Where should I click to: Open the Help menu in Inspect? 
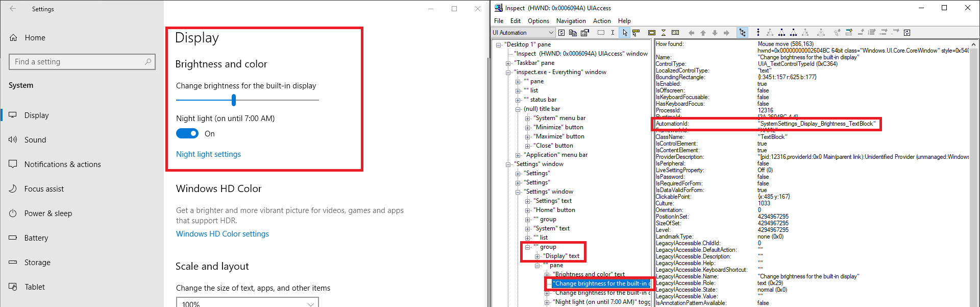click(x=624, y=21)
